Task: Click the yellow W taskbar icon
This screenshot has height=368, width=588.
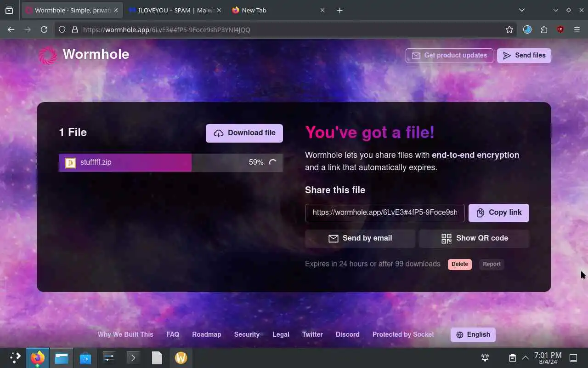Action: point(181,358)
